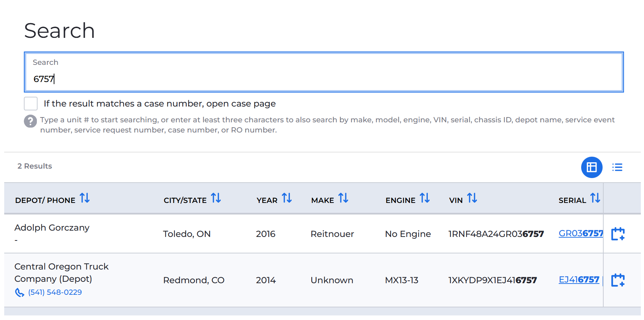Click the open case page checkbox label

(160, 104)
